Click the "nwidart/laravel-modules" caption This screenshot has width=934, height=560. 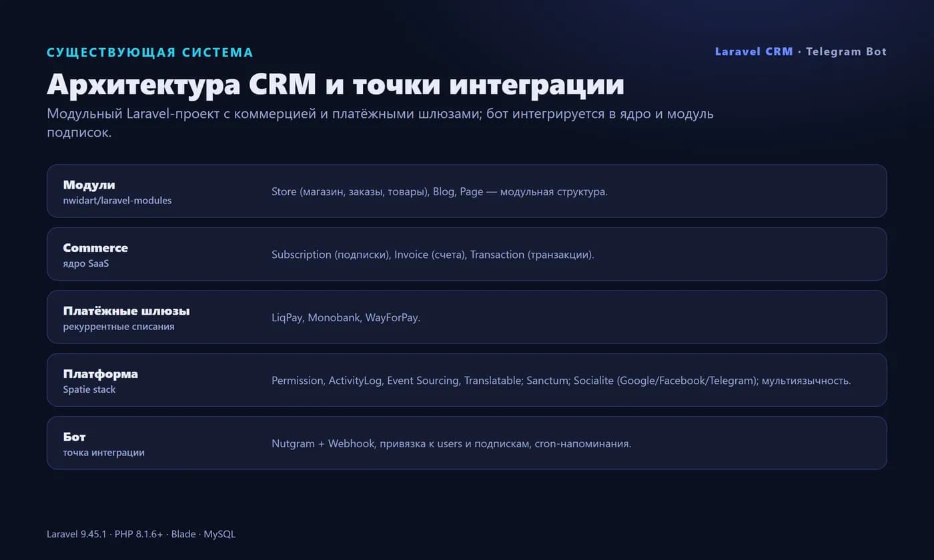(117, 201)
